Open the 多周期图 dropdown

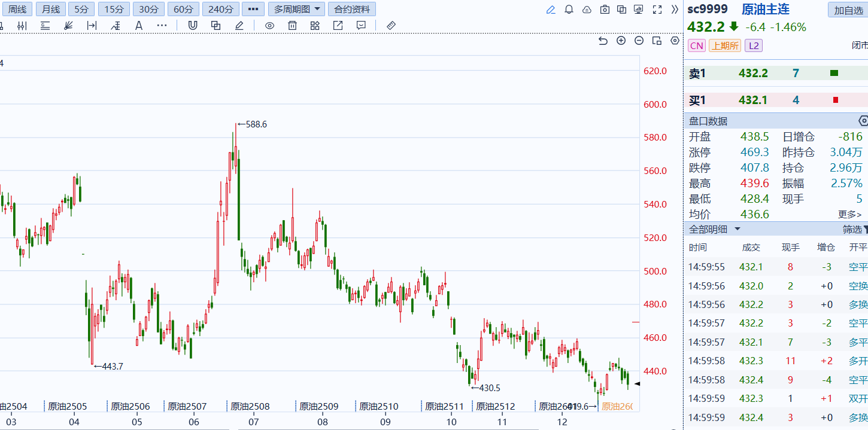click(x=296, y=10)
